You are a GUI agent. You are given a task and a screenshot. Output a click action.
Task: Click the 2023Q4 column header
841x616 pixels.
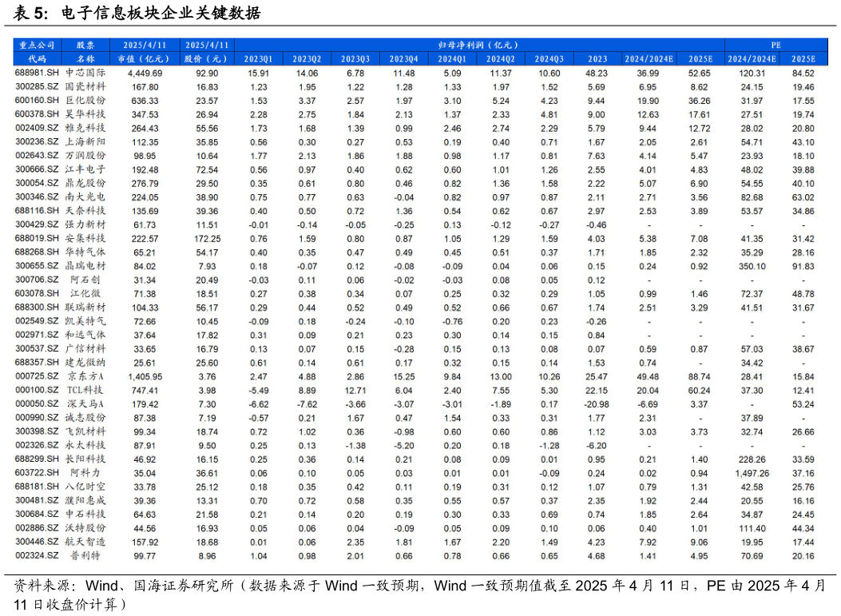click(403, 59)
